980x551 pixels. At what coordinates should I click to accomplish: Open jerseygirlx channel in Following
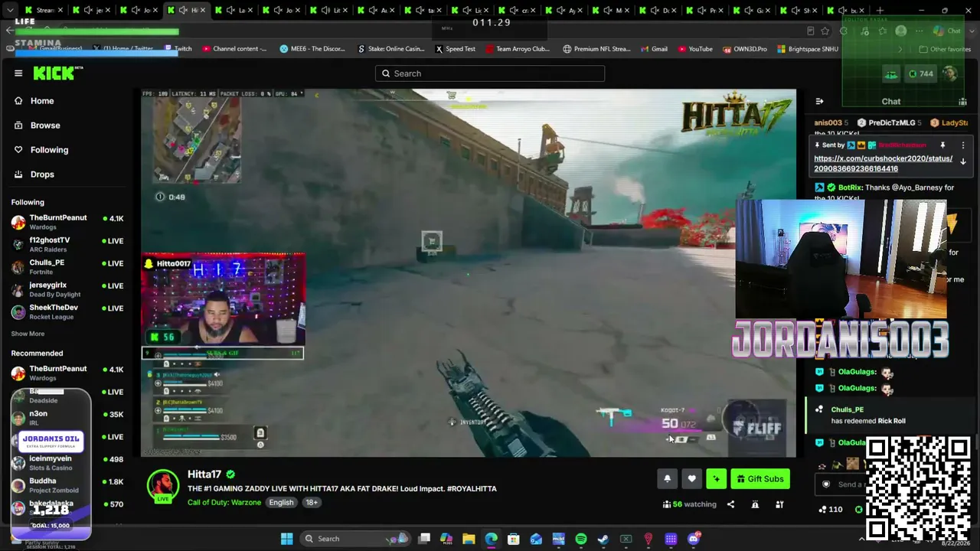point(67,289)
